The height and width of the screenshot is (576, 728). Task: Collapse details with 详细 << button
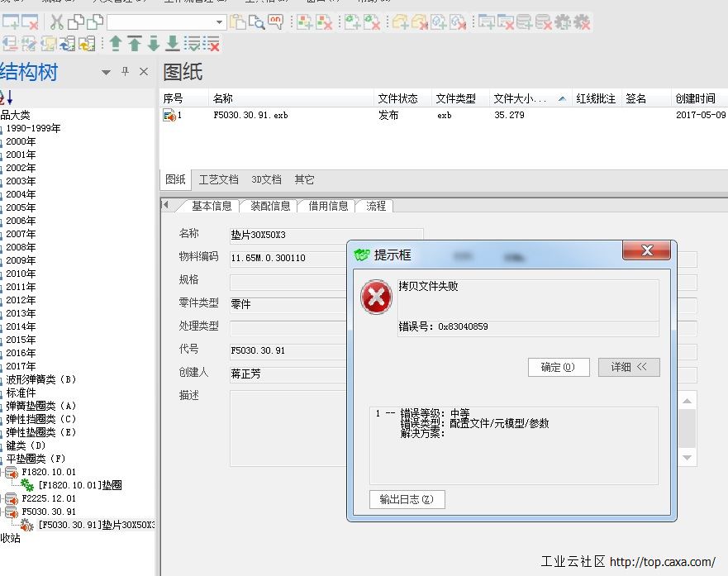click(x=629, y=367)
